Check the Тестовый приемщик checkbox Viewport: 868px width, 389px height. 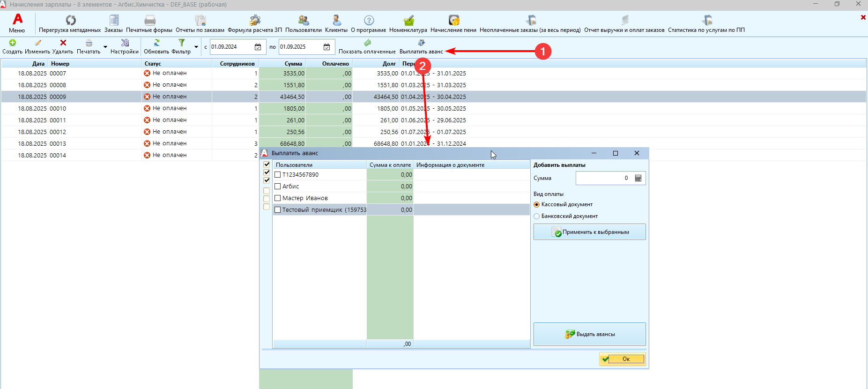tap(277, 210)
